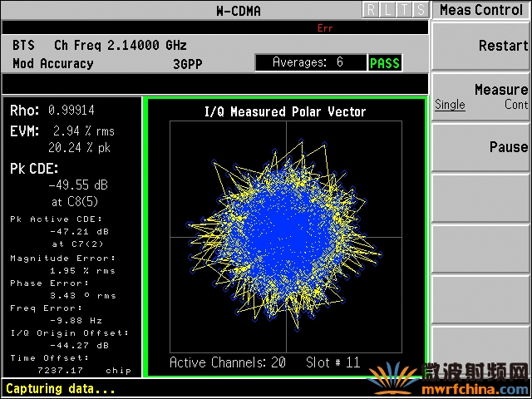Click the Averages count field

311,62
